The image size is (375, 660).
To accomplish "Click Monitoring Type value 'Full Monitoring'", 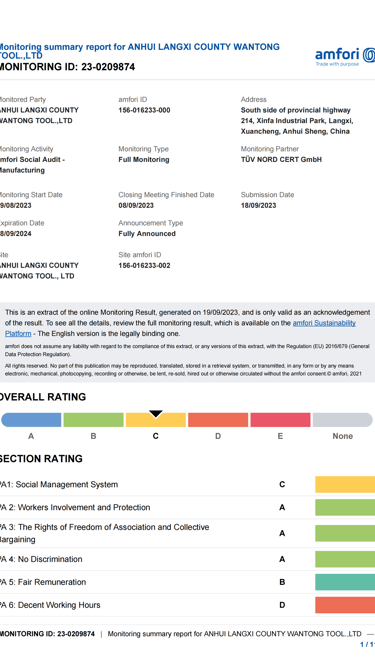I will coord(144,160).
